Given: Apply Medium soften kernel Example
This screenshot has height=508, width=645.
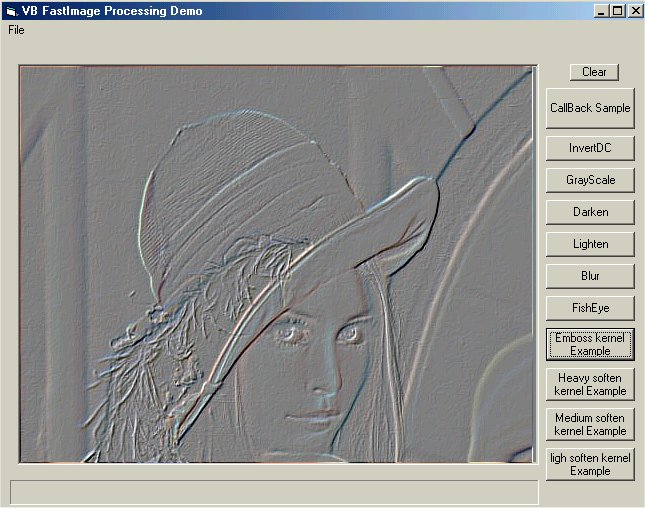Looking at the screenshot, I should click(590, 424).
